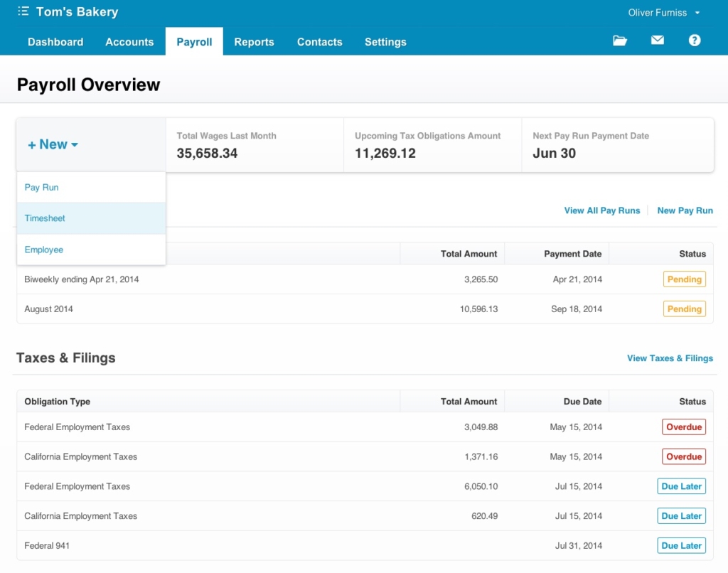The width and height of the screenshot is (728, 573).
Task: Switch to the Accounts tab
Action: (x=129, y=42)
